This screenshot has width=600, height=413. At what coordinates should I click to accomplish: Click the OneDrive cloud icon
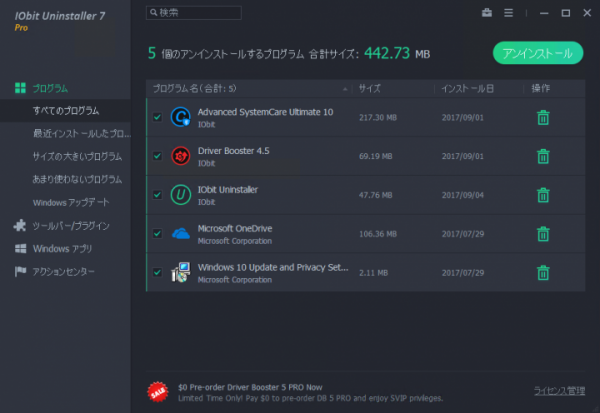coord(181,233)
